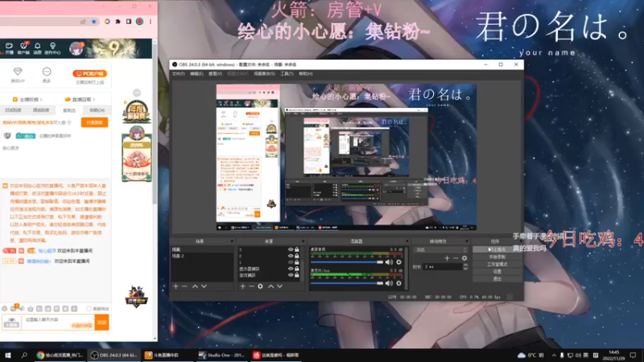This screenshot has height=362, width=644.
Task: Switch to 周贡献度 tab in browser
Action: [x=41, y=110]
